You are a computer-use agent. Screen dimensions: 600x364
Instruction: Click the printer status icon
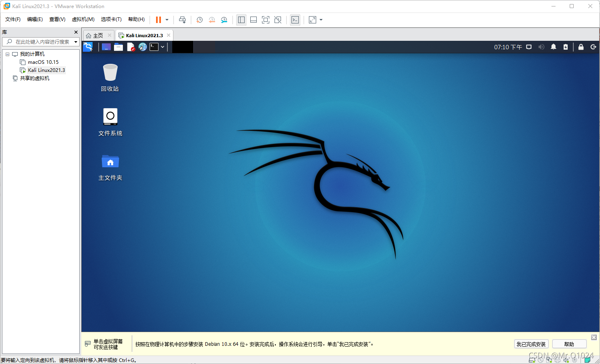[558, 360]
